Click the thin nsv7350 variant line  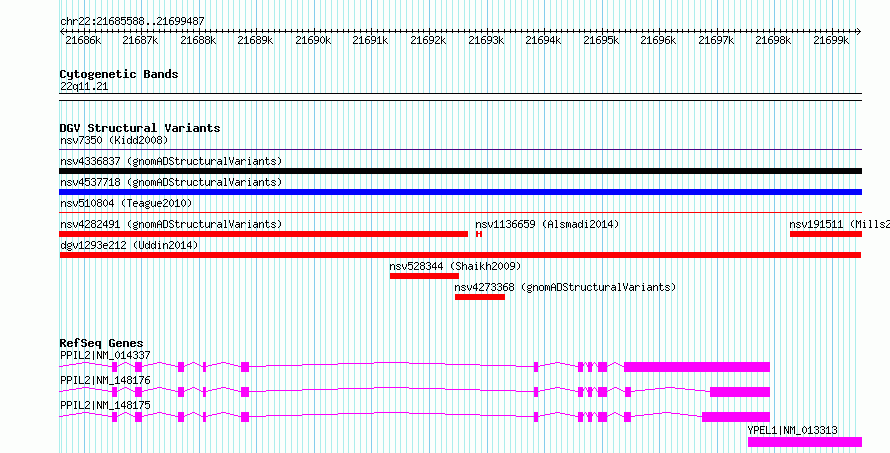460,150
